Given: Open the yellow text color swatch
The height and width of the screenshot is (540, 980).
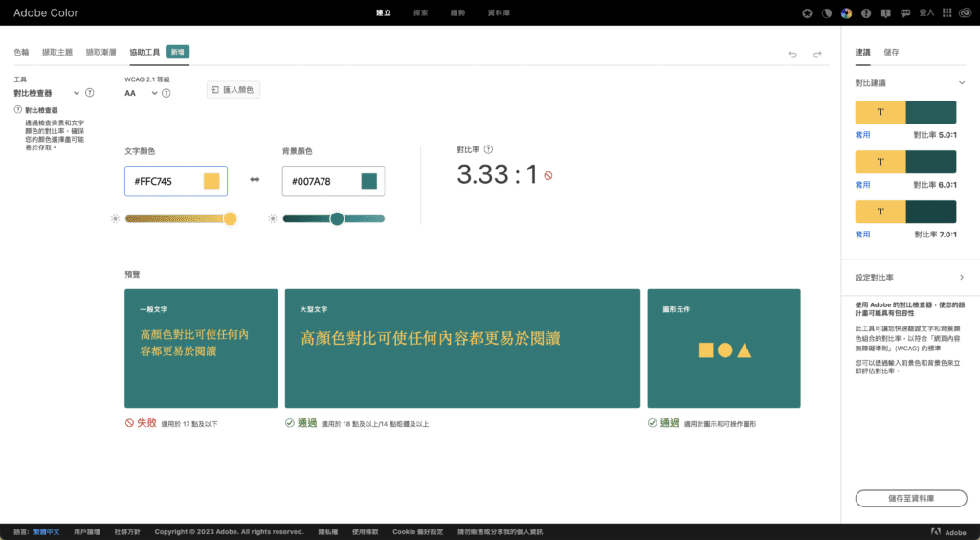Looking at the screenshot, I should 212,181.
